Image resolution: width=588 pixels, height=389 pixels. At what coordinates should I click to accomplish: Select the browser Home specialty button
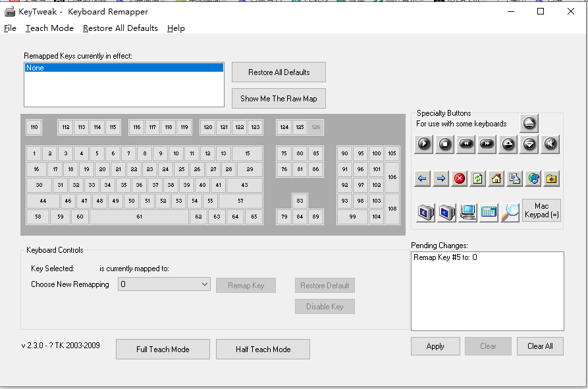pos(496,179)
